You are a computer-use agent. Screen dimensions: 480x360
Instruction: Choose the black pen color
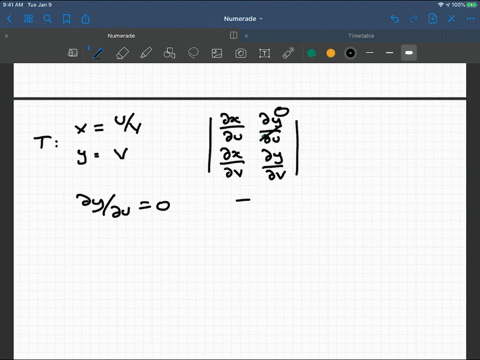pos(350,53)
